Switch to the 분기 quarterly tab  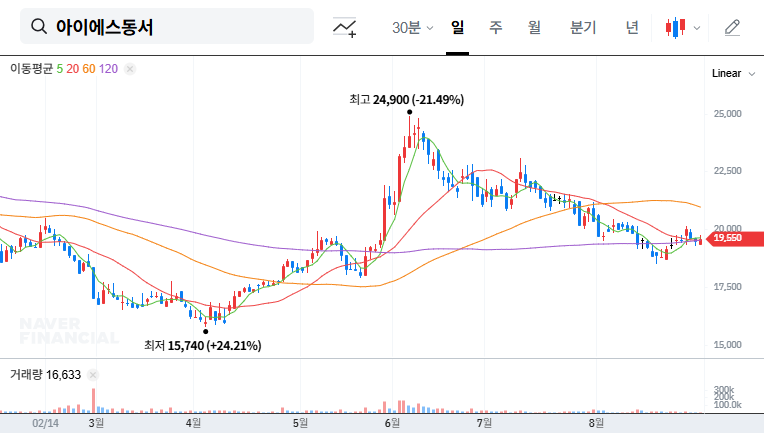point(583,27)
